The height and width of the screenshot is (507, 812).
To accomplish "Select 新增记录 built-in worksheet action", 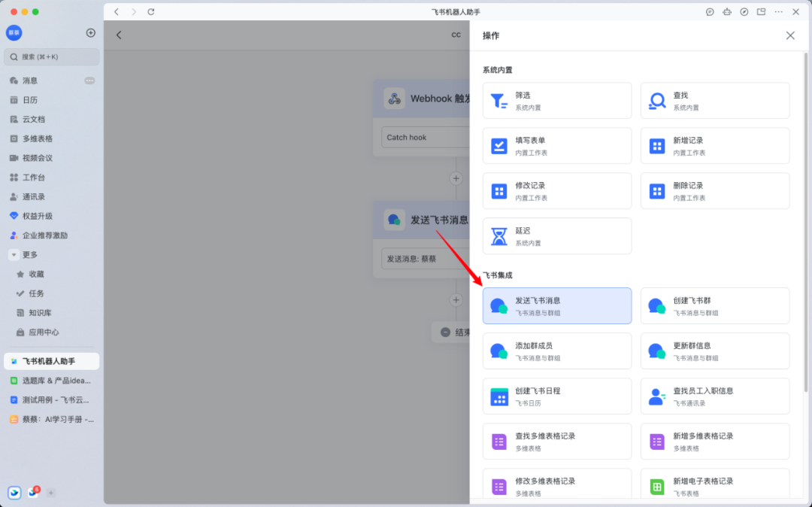I will 715,145.
